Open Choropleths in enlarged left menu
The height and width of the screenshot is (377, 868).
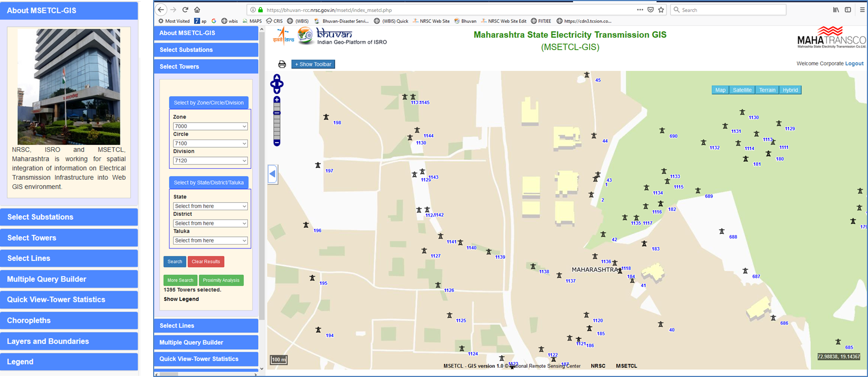point(69,320)
